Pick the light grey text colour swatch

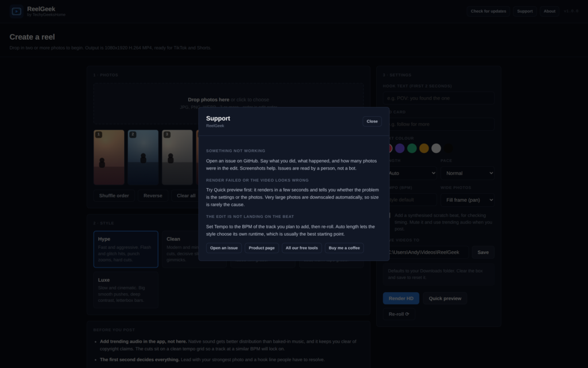436,148
